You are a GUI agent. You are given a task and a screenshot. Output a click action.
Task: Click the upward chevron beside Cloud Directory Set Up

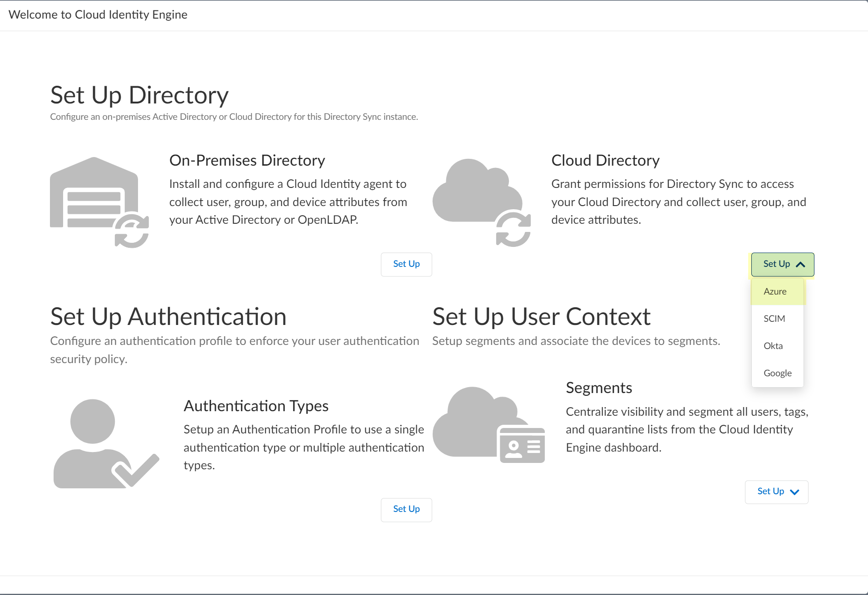[x=800, y=264]
